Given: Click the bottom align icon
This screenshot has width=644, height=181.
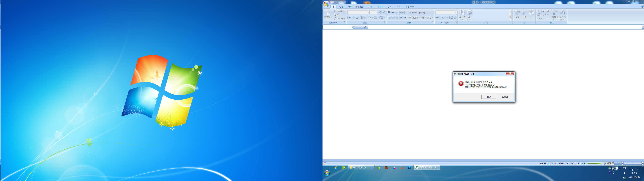Looking at the screenshot, I should click(x=397, y=13).
